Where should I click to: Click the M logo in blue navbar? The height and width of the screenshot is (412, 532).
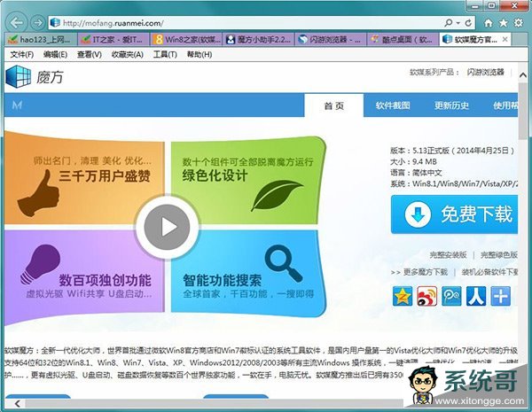coord(17,105)
